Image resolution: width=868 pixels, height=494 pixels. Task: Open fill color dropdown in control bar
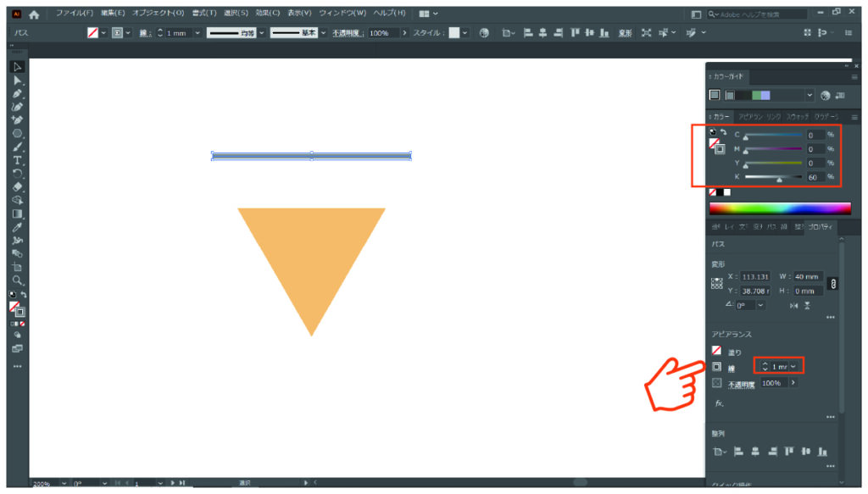pyautogui.click(x=103, y=33)
